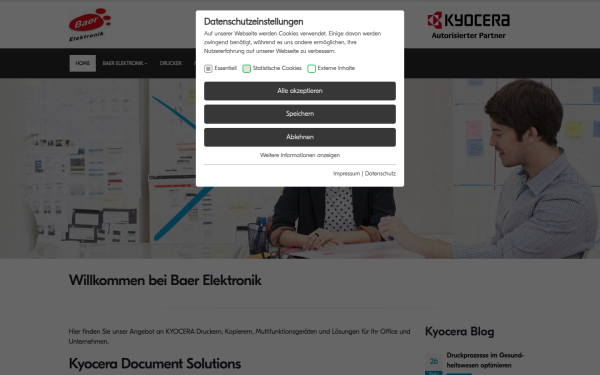The height and width of the screenshot is (375, 600).
Task: Click the Kyocera Autorisierter Partner logo
Action: pyautogui.click(x=468, y=25)
